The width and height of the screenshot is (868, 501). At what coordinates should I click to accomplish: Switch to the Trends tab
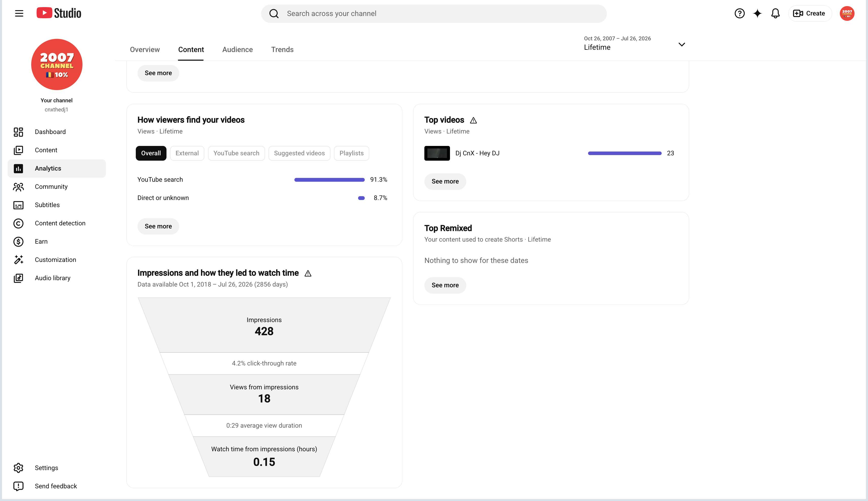282,49
